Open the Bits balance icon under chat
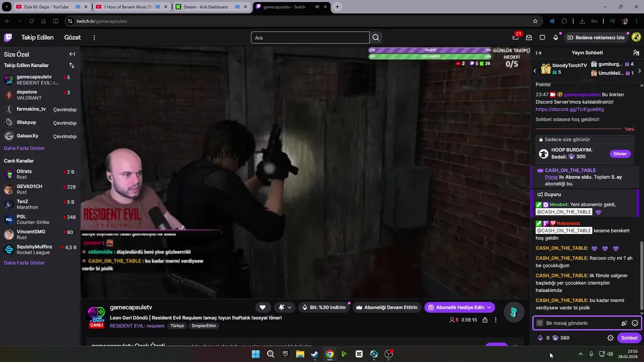The height and width of the screenshot is (362, 644). click(x=541, y=338)
